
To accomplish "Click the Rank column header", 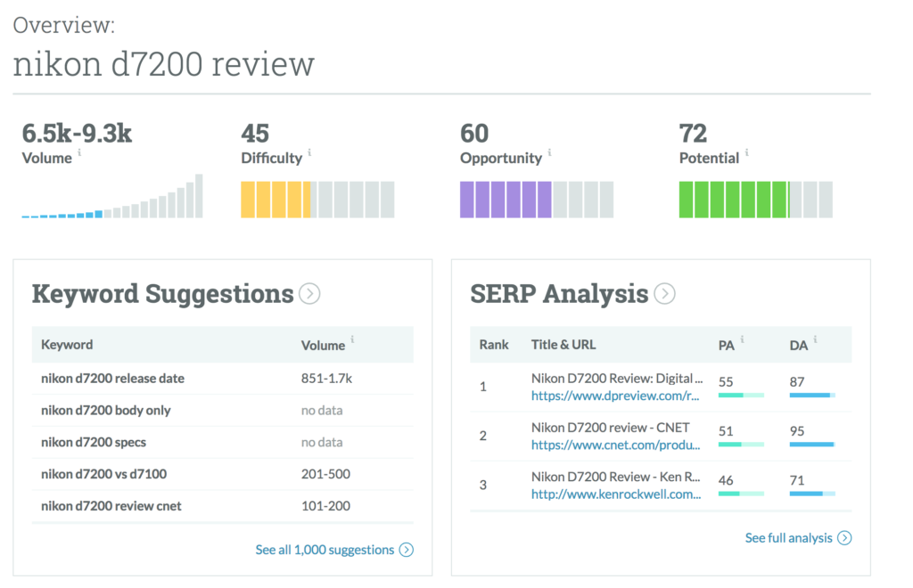I will (x=494, y=345).
